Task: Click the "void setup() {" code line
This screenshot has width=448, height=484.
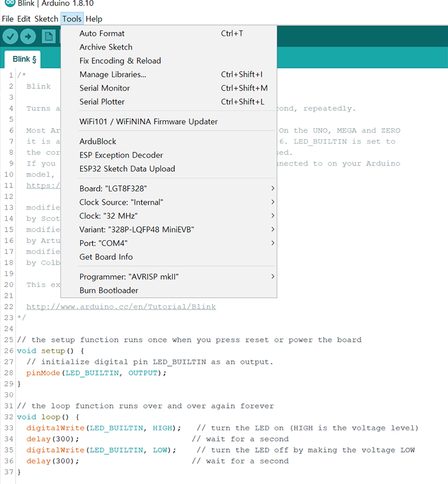Action: 50,351
